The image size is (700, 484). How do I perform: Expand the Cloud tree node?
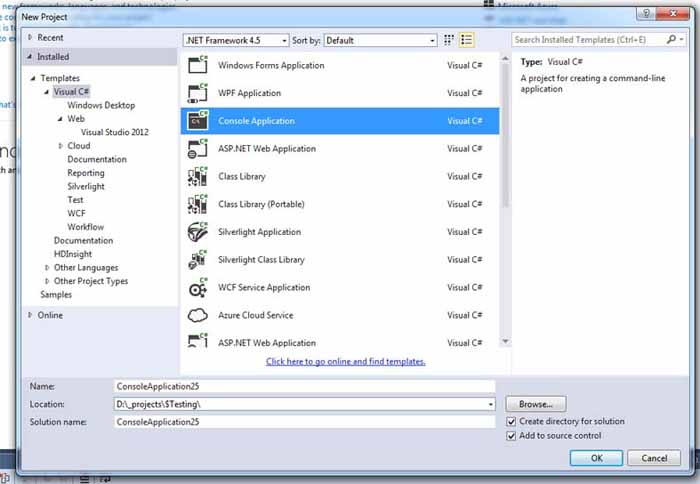[x=61, y=146]
